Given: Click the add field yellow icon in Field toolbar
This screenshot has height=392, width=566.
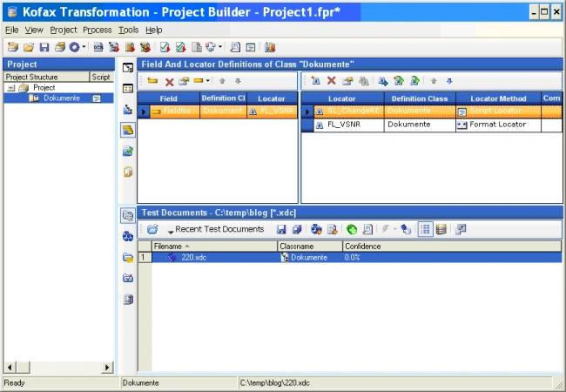Looking at the screenshot, I should coord(152,81).
